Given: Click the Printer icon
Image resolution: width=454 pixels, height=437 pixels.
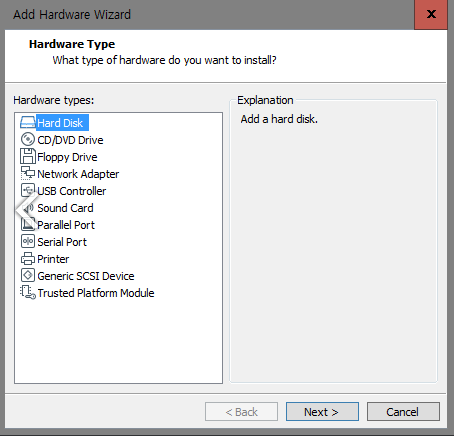Looking at the screenshot, I should tap(28, 259).
